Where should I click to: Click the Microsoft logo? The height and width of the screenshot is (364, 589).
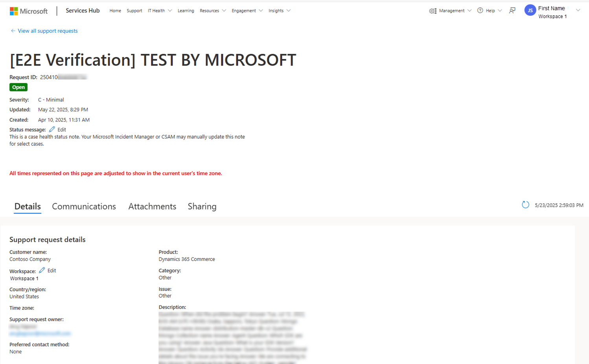point(29,11)
